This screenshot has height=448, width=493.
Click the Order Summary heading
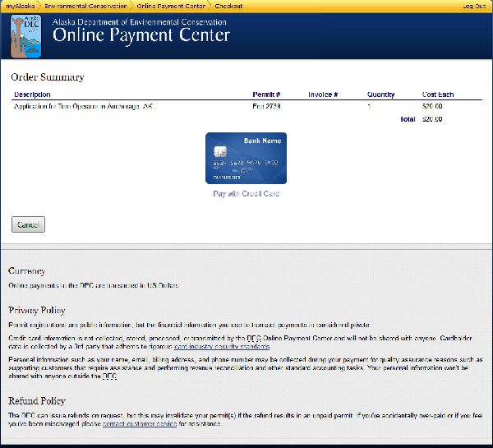pyautogui.click(x=48, y=77)
